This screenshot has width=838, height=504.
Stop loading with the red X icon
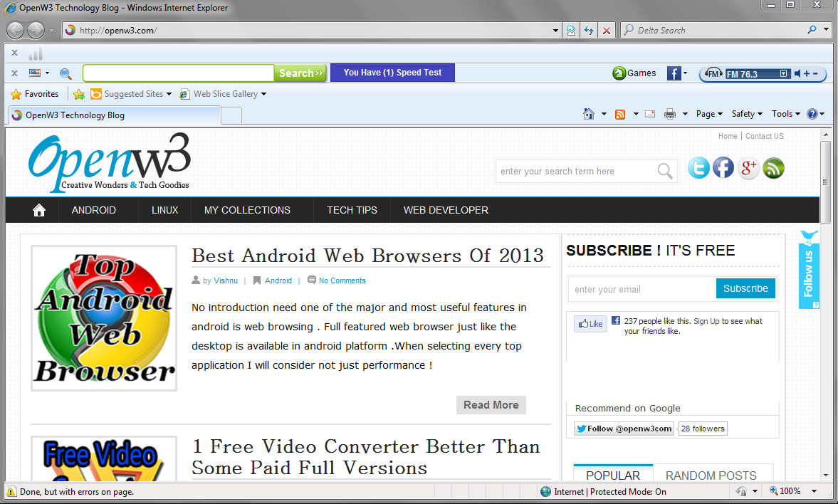click(x=607, y=31)
